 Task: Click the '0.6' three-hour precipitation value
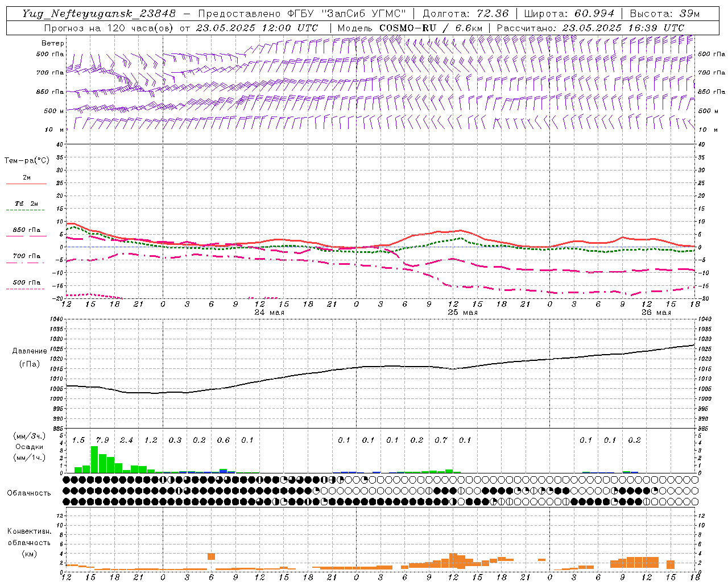224,440
